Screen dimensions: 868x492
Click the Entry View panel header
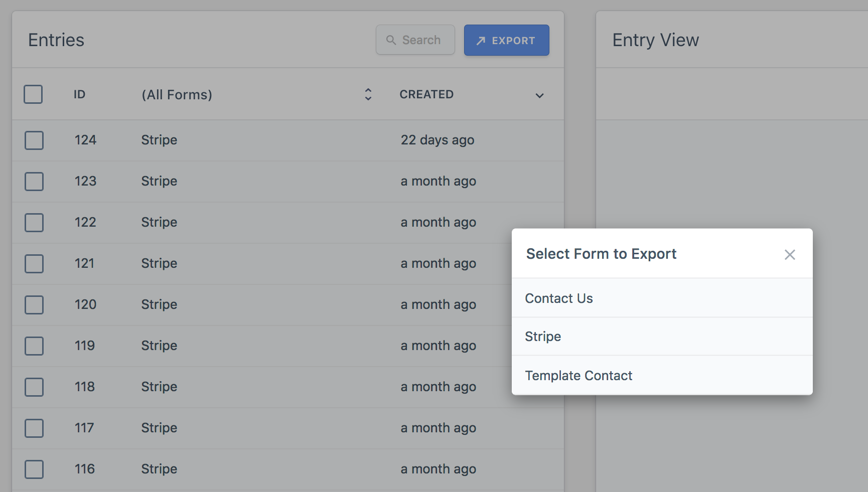tap(655, 40)
